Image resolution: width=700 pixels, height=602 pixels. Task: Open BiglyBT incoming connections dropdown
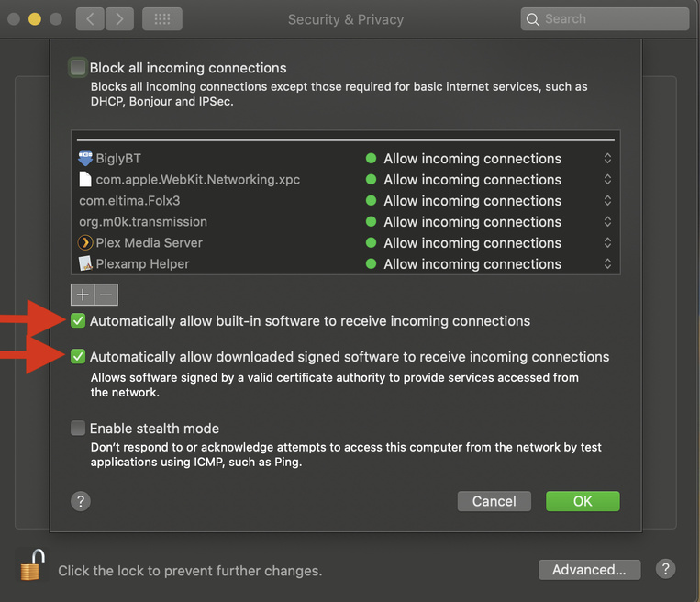click(607, 159)
